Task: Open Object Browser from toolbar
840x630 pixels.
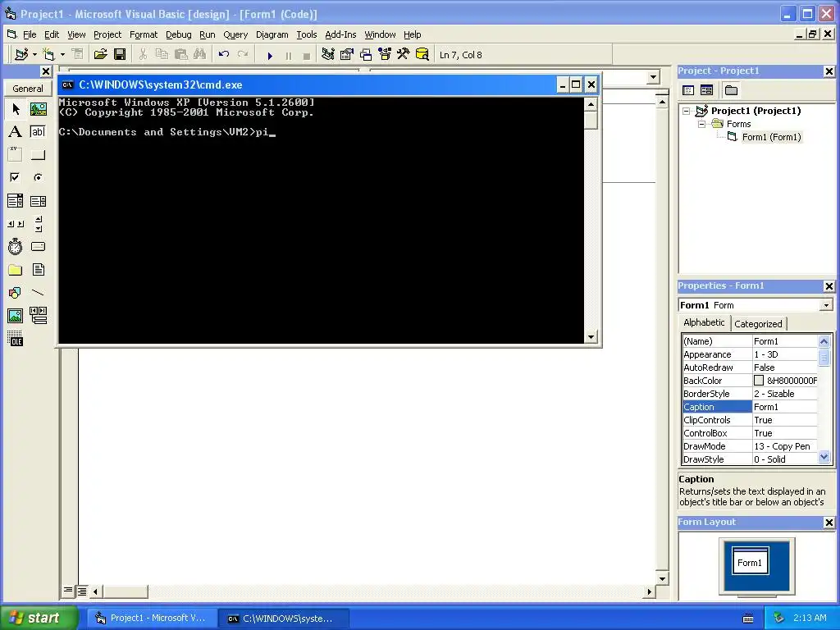Action: (385, 54)
